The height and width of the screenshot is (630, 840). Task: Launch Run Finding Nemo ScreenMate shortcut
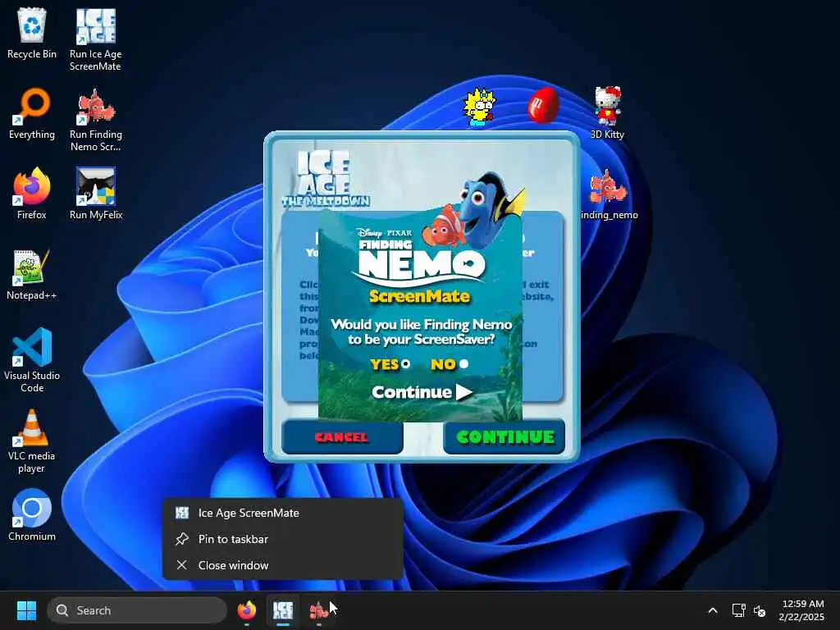point(95,120)
